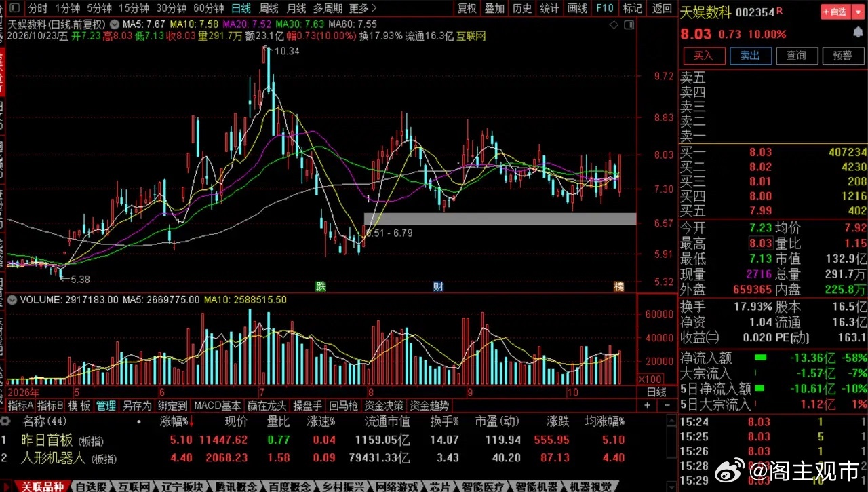
Task: Click the 买入 buy button
Action: tap(703, 56)
